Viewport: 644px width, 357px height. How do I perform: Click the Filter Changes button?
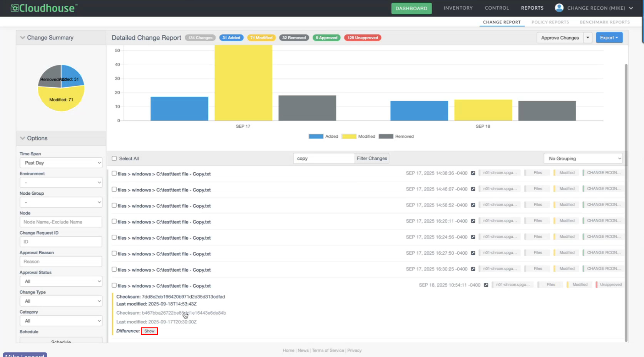coord(371,158)
